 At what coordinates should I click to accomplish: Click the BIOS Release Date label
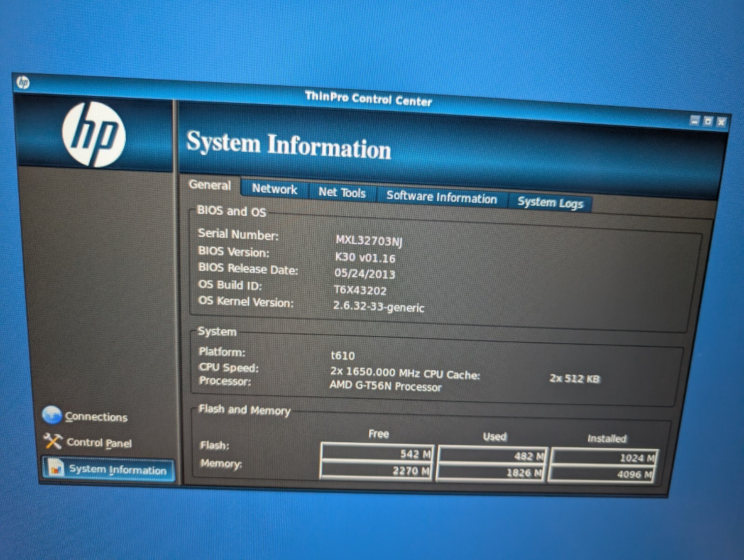248,268
